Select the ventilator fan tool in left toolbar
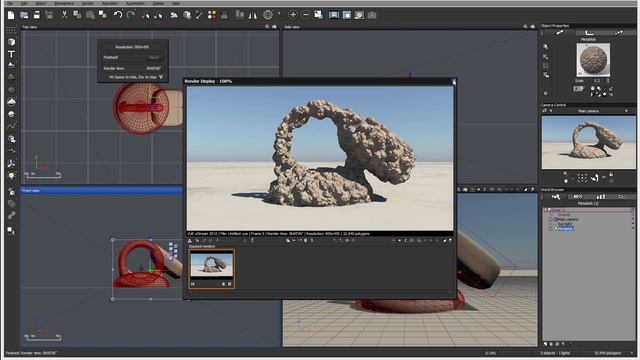Image resolution: width=640 pixels, height=360 pixels. [x=11, y=163]
